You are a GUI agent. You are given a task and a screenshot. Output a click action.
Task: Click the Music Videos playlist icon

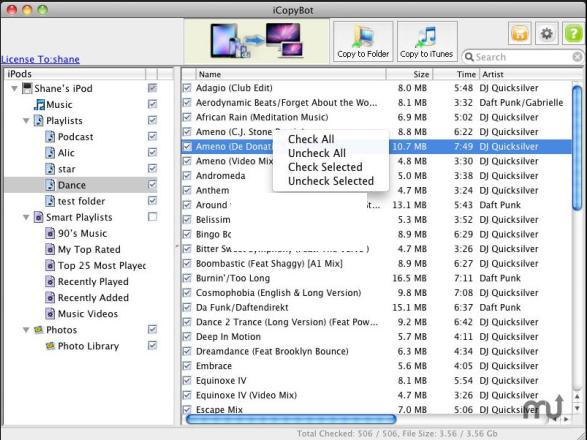(50, 314)
